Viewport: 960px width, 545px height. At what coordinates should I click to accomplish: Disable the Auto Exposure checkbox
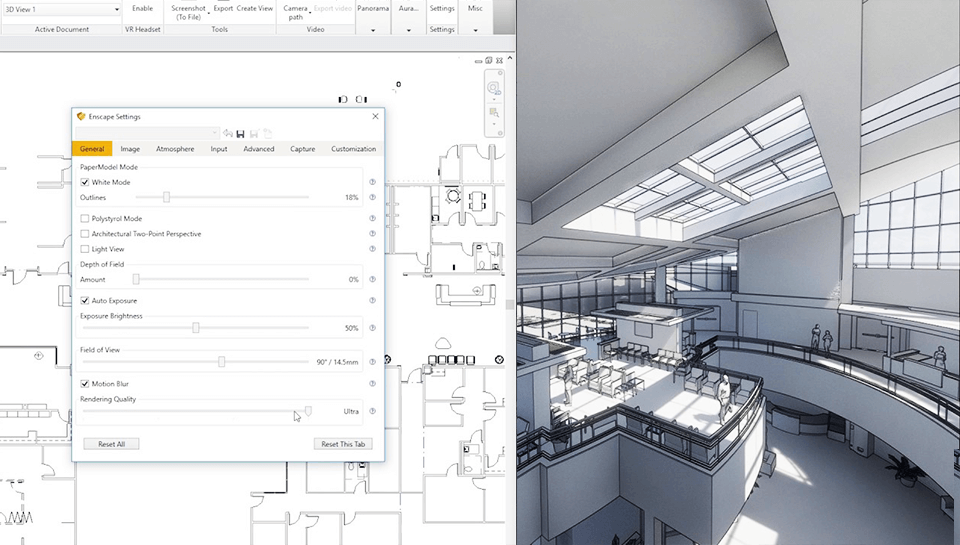click(85, 301)
